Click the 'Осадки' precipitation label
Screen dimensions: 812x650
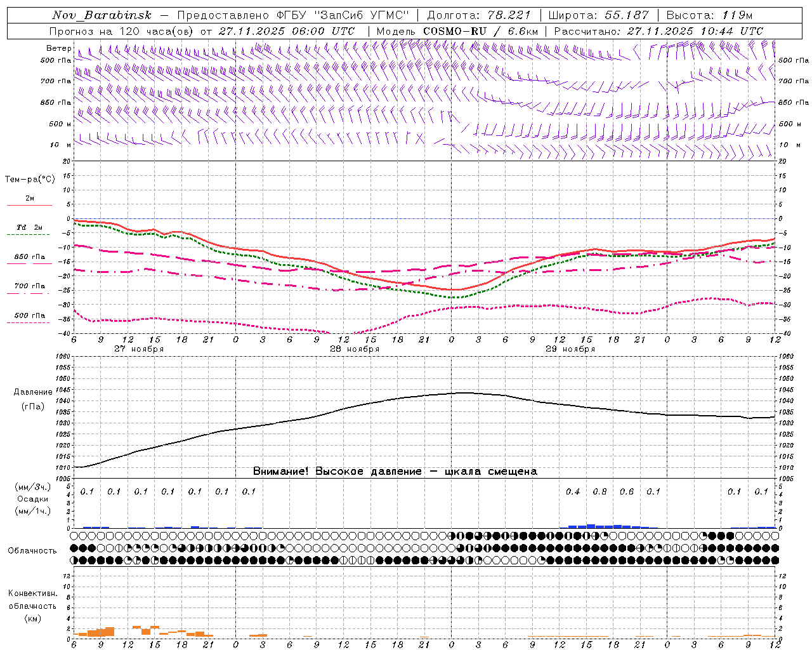click(x=33, y=499)
